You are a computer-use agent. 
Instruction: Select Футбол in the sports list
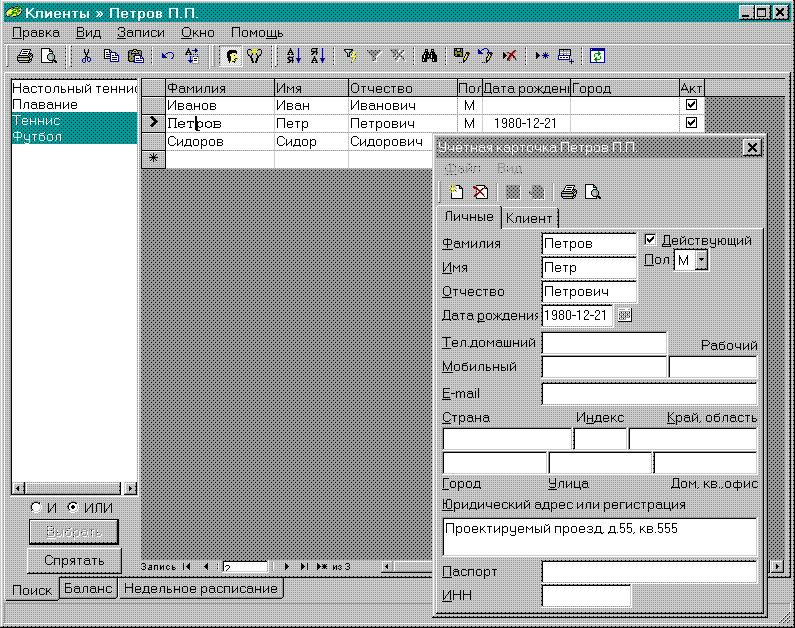(74, 137)
